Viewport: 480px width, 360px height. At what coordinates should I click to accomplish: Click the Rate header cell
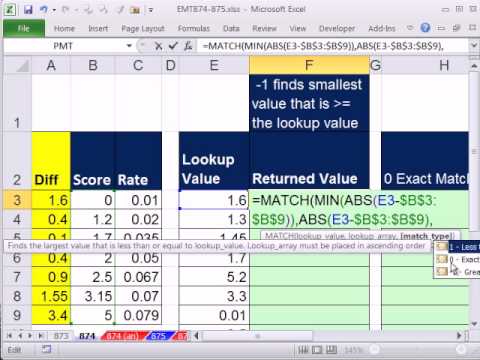coord(138,161)
